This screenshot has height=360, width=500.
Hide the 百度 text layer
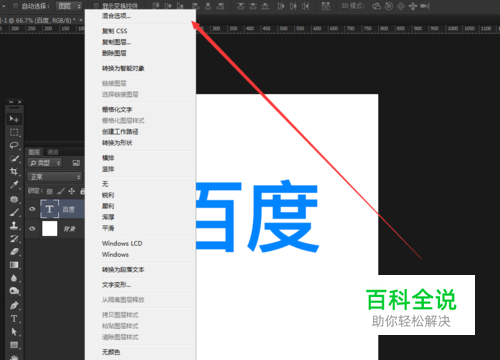point(32,209)
